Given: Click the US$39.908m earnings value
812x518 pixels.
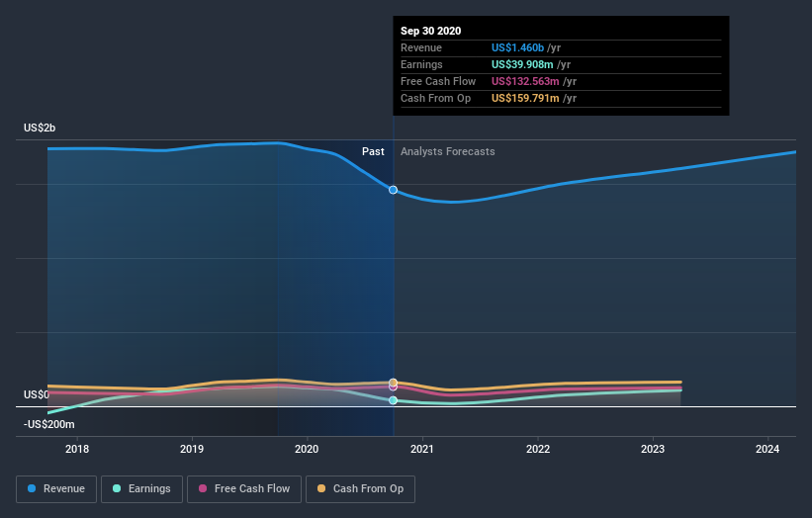Looking at the screenshot, I should 522,64.
